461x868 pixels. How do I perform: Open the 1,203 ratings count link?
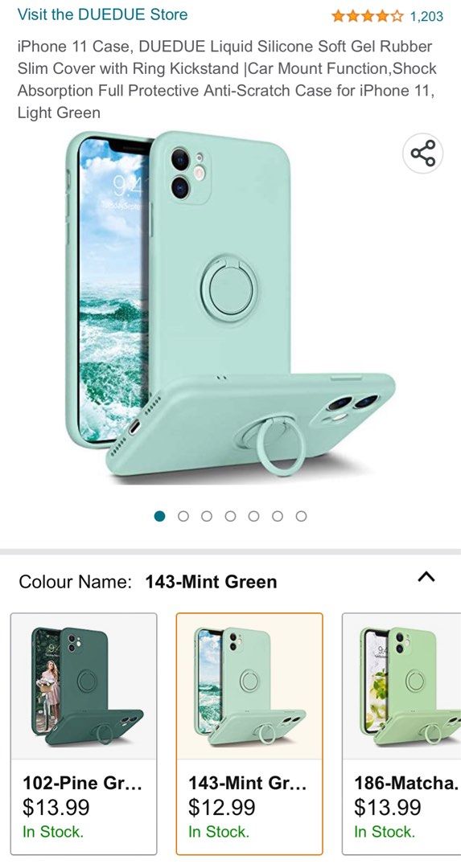tap(426, 16)
